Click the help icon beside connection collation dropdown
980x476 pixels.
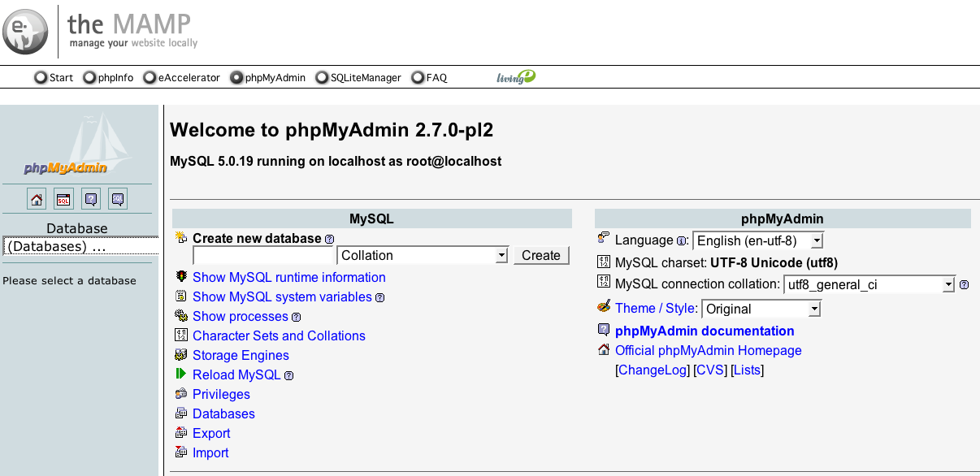click(964, 285)
